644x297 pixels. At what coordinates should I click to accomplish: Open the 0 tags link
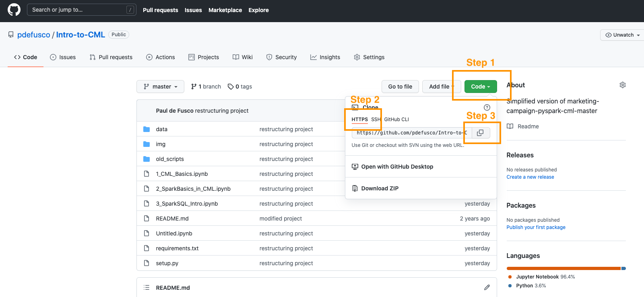(x=240, y=87)
